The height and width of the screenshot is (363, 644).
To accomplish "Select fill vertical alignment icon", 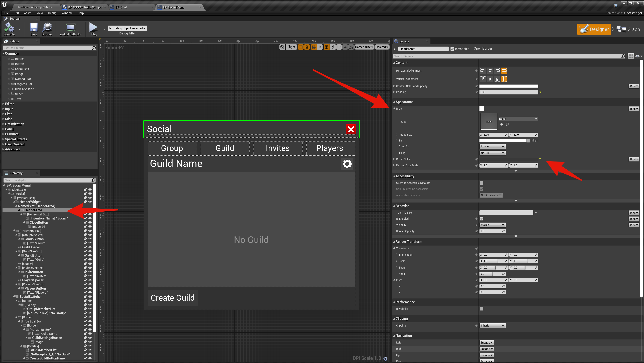I will 504,79.
